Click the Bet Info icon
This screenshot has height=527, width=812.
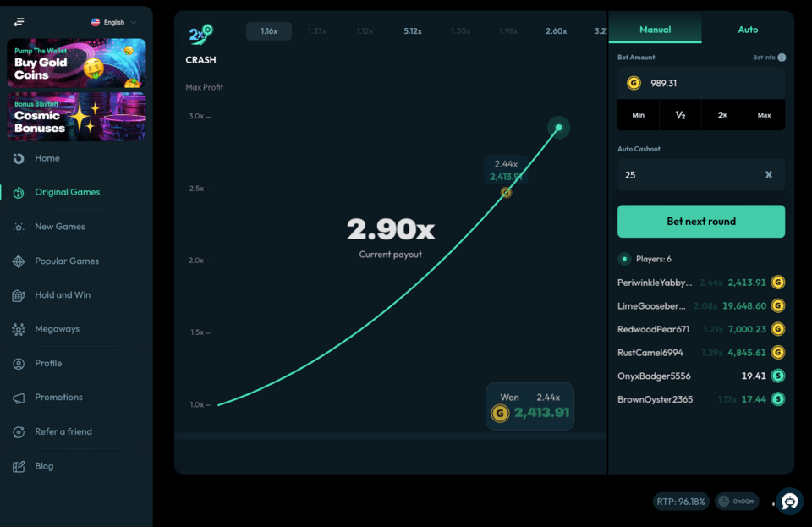click(782, 58)
